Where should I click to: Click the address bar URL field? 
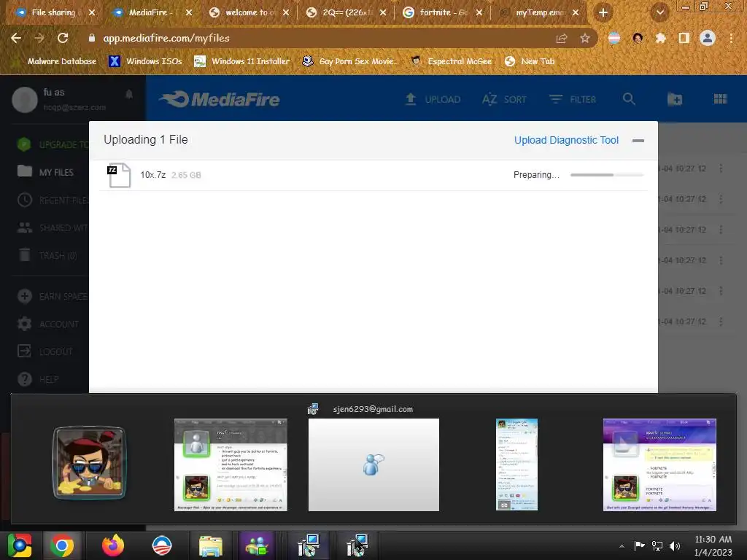(x=314, y=38)
